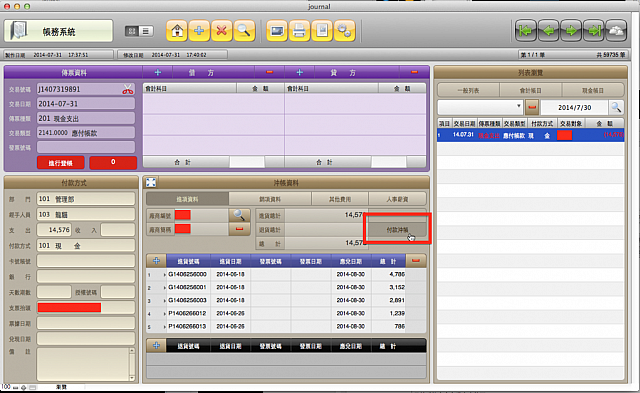The image size is (640, 393).
Task: Expand the 沖帳資料 panel with arrows icon
Action: (151, 182)
